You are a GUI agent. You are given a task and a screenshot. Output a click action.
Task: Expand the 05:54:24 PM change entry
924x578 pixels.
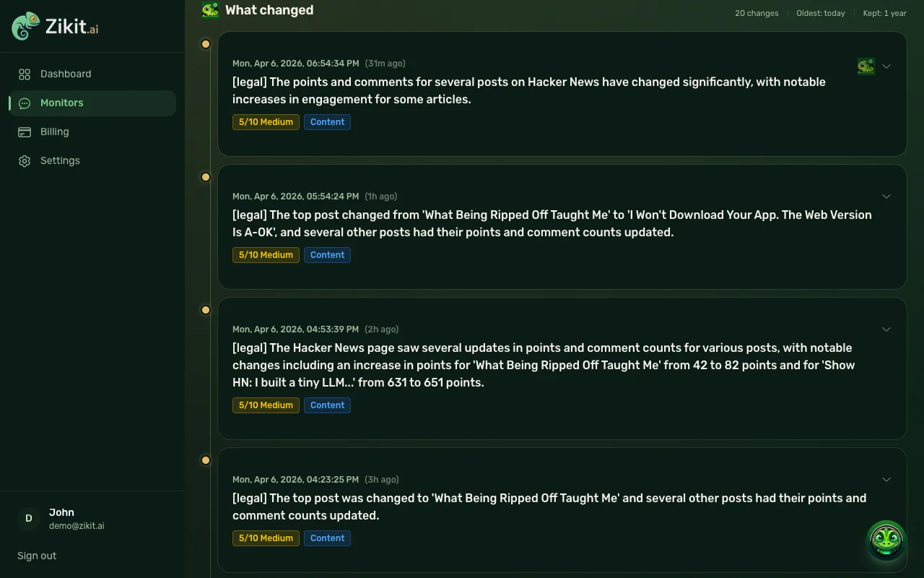(x=886, y=197)
